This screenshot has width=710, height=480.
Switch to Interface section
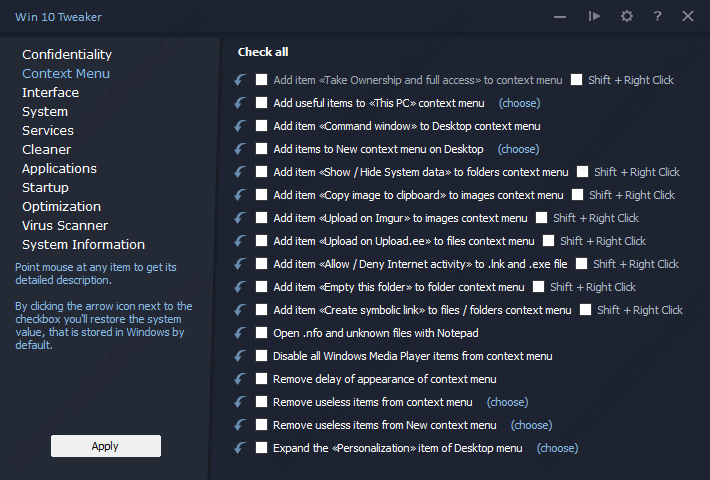click(x=51, y=93)
